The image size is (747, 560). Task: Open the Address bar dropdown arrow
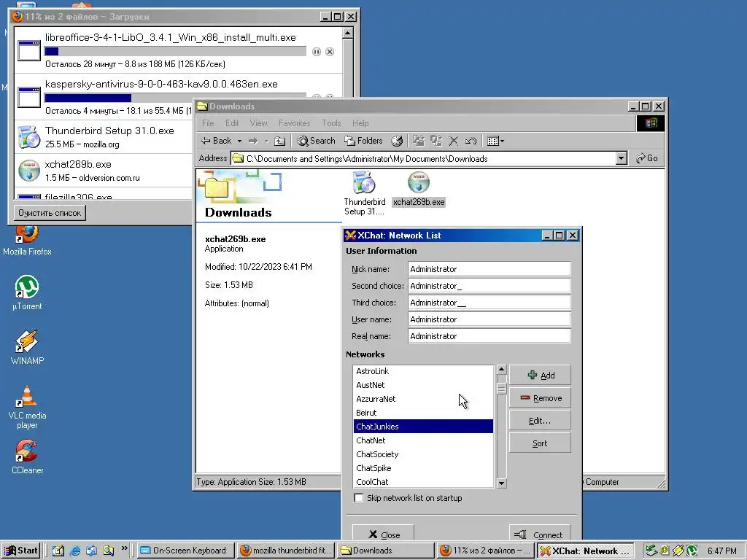(x=621, y=158)
